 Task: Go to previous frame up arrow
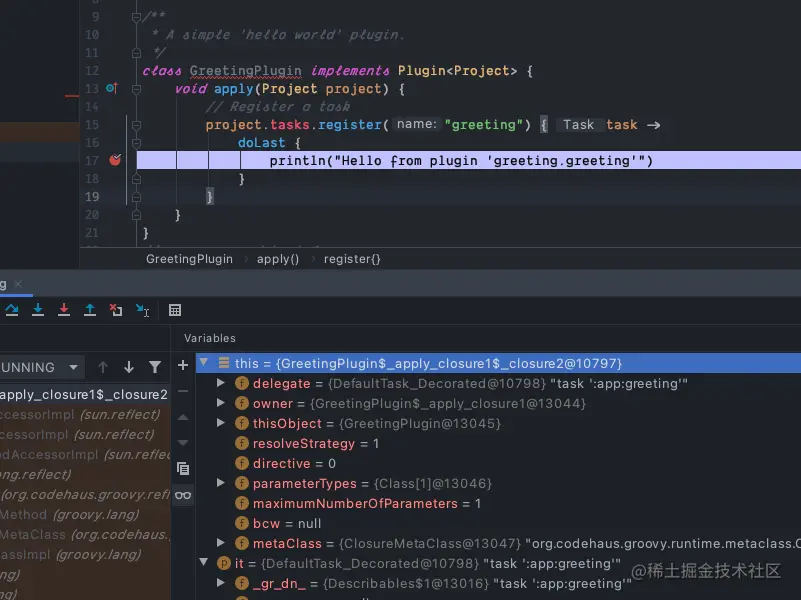coord(103,367)
